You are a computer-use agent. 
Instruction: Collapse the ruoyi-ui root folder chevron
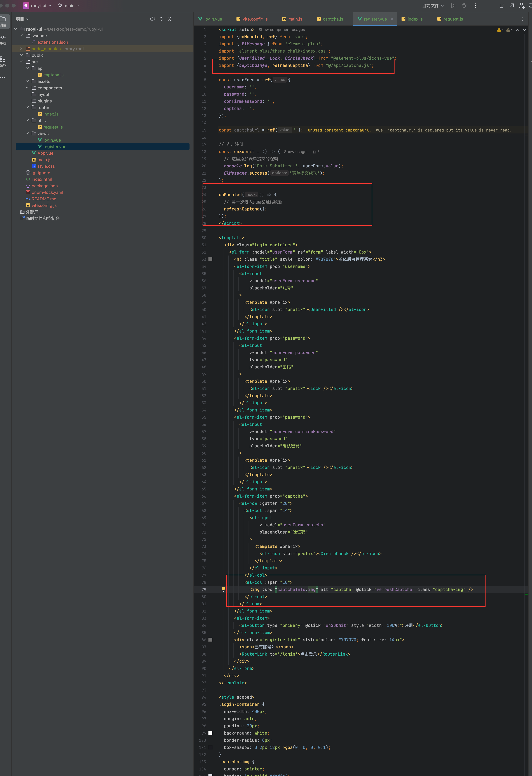point(15,29)
